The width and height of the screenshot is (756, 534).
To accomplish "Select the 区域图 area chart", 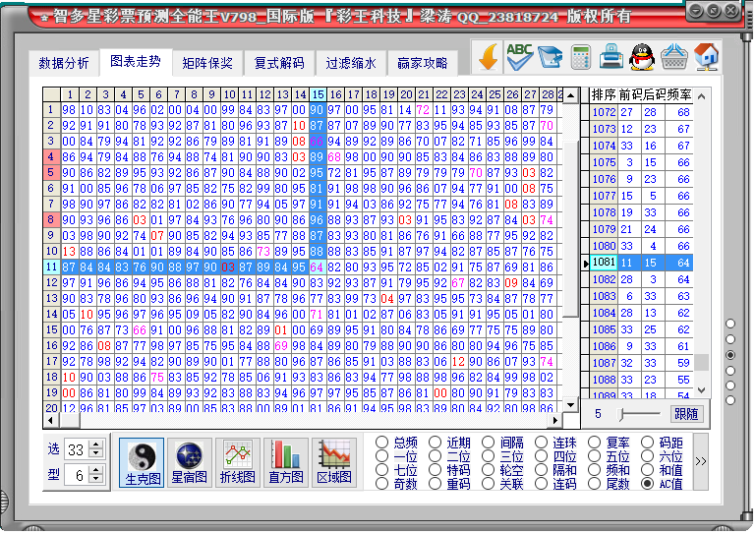I will click(334, 462).
